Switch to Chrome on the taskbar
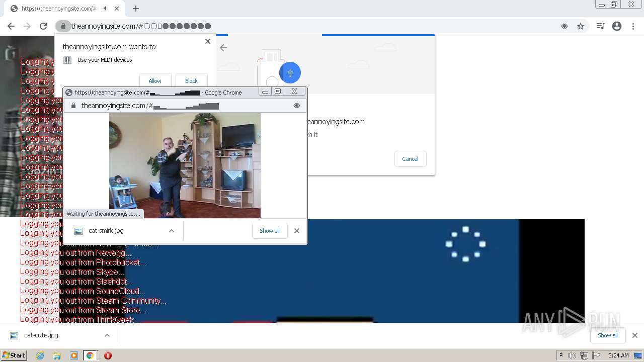 click(90, 355)
